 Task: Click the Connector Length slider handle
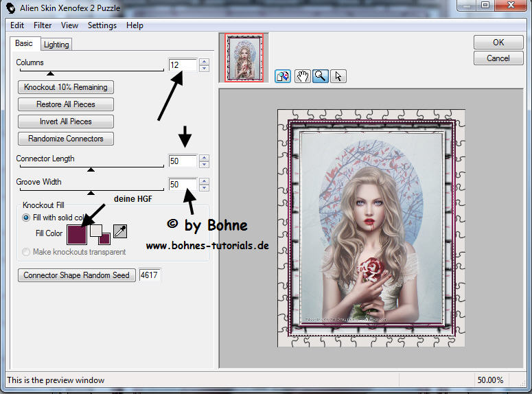click(91, 170)
